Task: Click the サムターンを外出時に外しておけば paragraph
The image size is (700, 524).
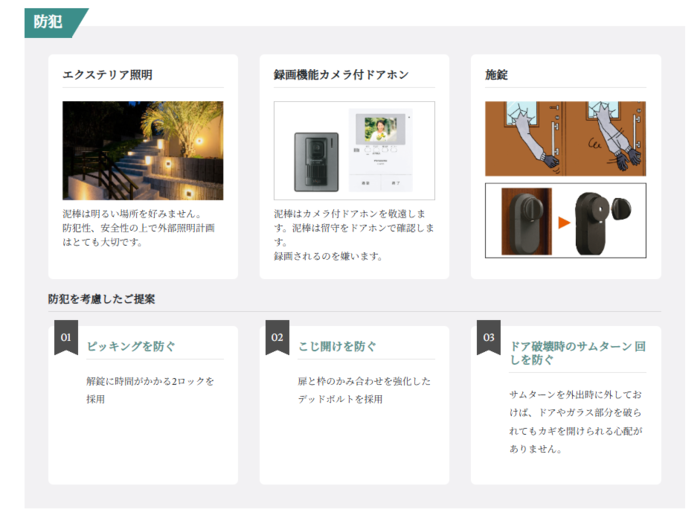Action: click(575, 421)
